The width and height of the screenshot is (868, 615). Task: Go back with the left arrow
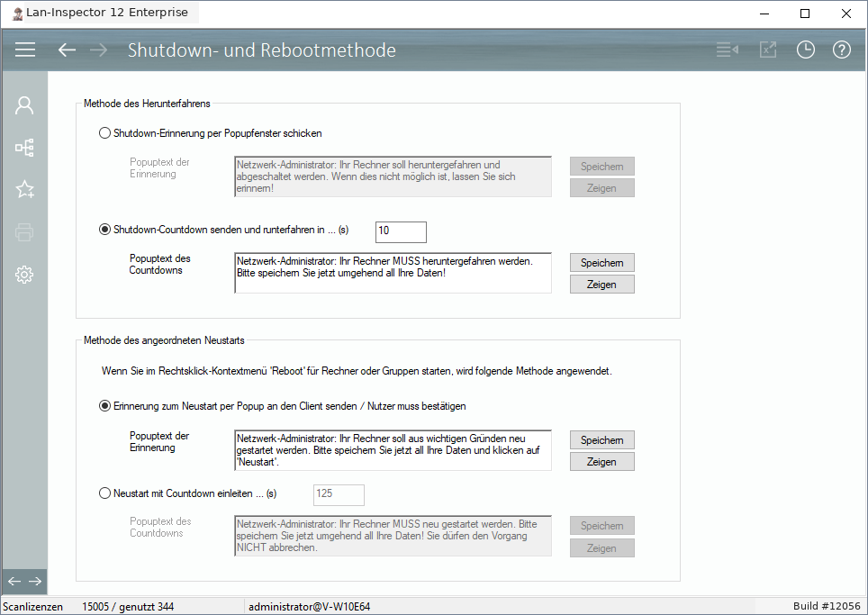[67, 50]
